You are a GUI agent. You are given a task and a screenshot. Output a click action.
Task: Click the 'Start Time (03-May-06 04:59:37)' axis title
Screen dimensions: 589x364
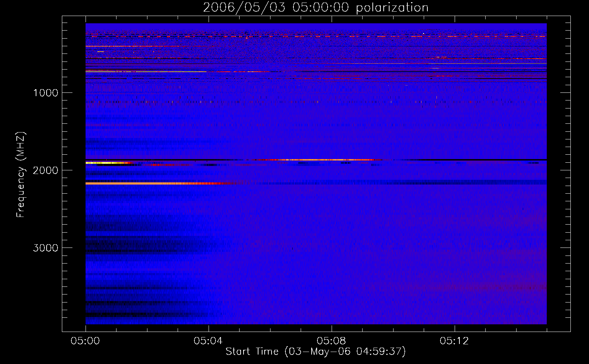[x=316, y=352]
